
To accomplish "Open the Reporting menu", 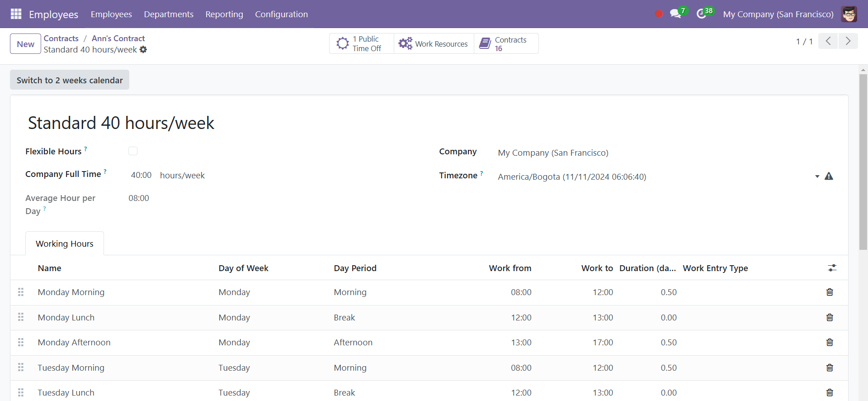I will (x=224, y=14).
